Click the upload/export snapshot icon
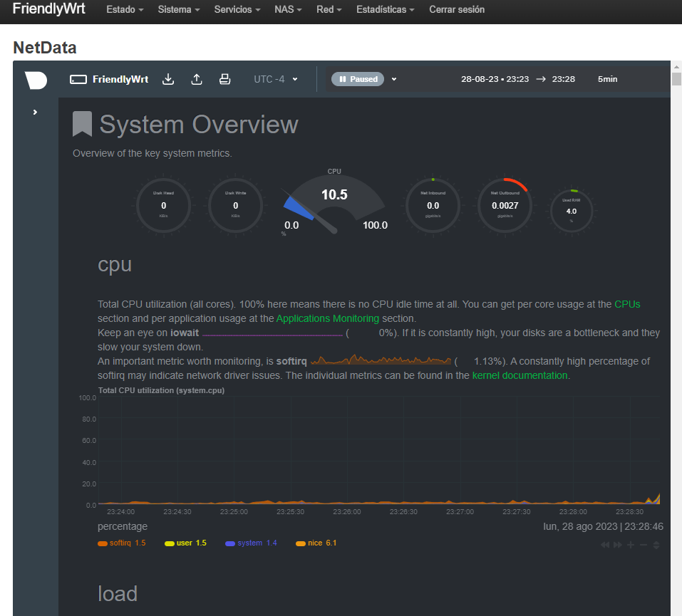Screen dimensions: 682x616 tap(197, 79)
